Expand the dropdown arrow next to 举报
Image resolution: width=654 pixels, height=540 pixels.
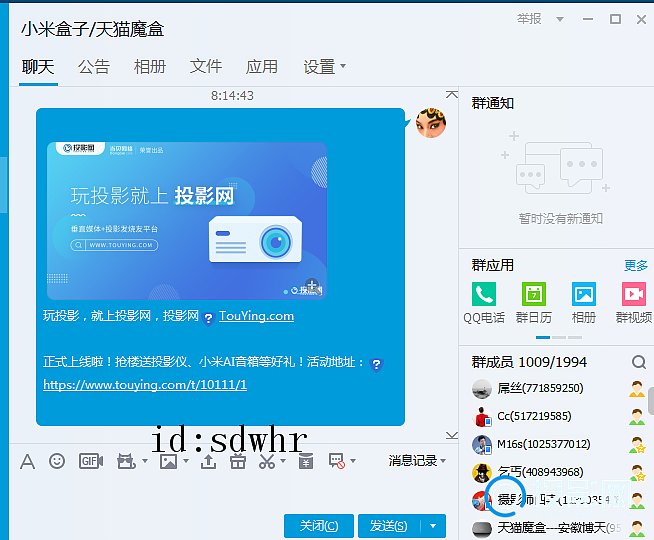click(560, 19)
